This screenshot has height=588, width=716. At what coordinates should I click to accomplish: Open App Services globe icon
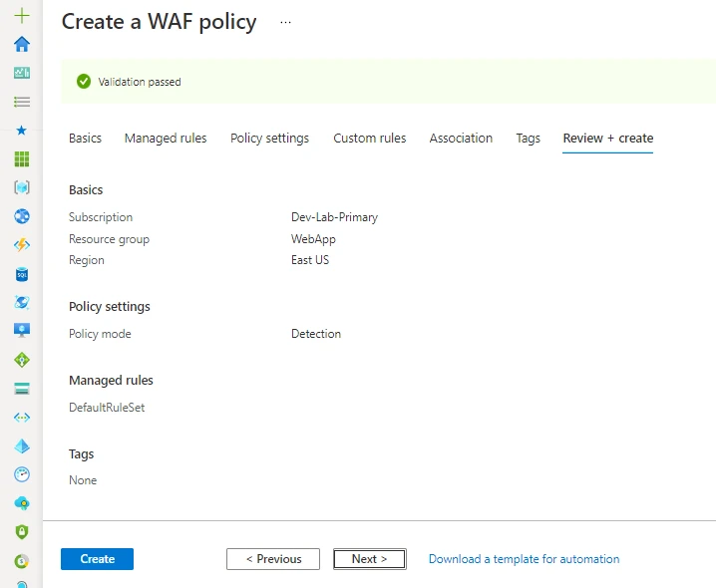tap(22, 216)
